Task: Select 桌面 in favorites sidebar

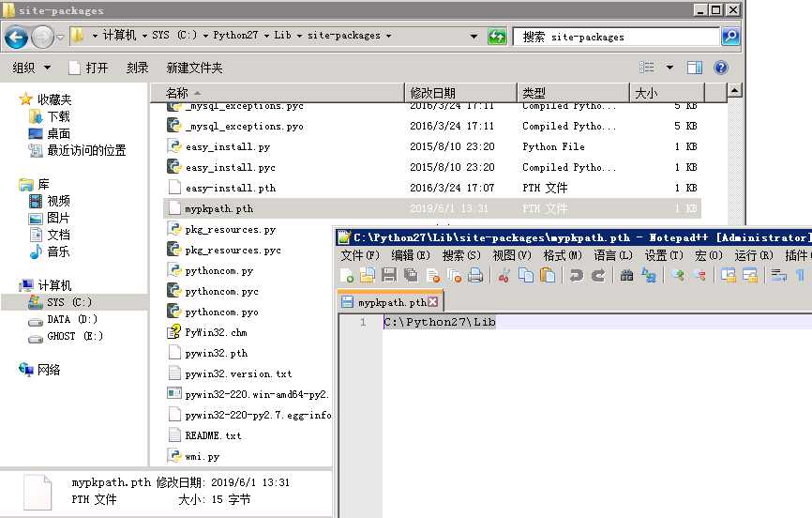Action: pyautogui.click(x=58, y=133)
